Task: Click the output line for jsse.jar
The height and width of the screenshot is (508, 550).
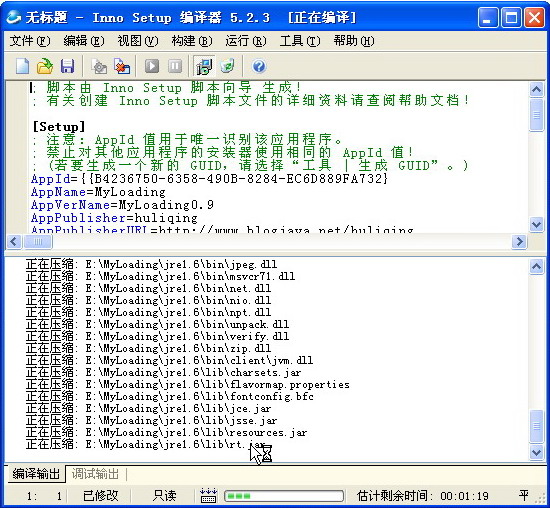Action: [152, 420]
